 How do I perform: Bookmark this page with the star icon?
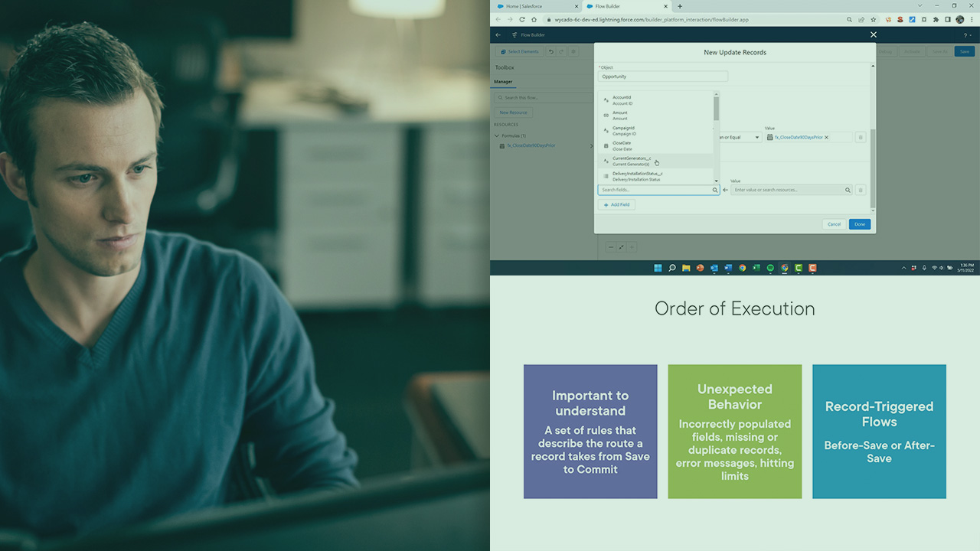[874, 19]
